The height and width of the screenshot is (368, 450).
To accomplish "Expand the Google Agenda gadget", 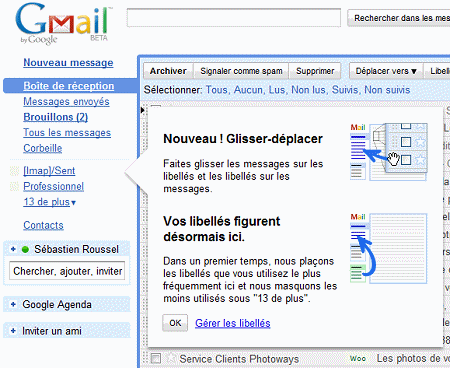I will point(13,304).
